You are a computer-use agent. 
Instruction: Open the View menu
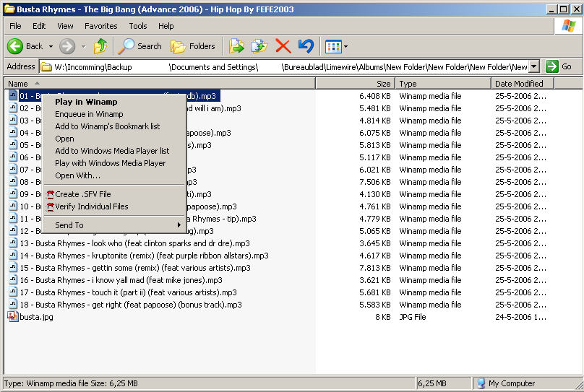[x=65, y=26]
